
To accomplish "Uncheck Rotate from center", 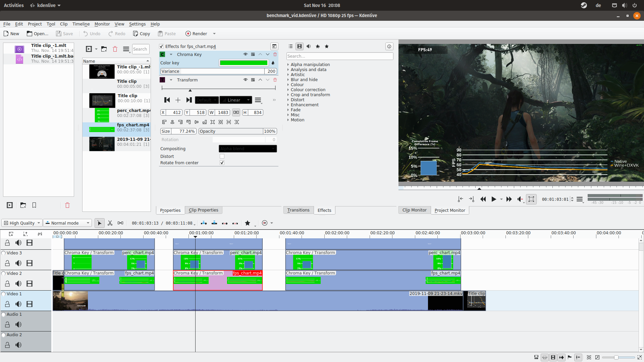I will pos(222,163).
